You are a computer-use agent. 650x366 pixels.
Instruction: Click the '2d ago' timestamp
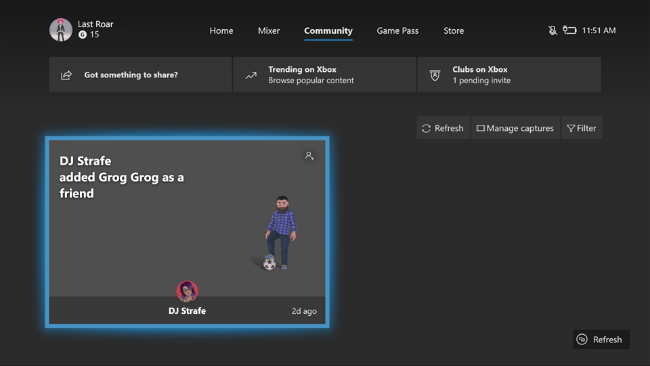click(304, 311)
